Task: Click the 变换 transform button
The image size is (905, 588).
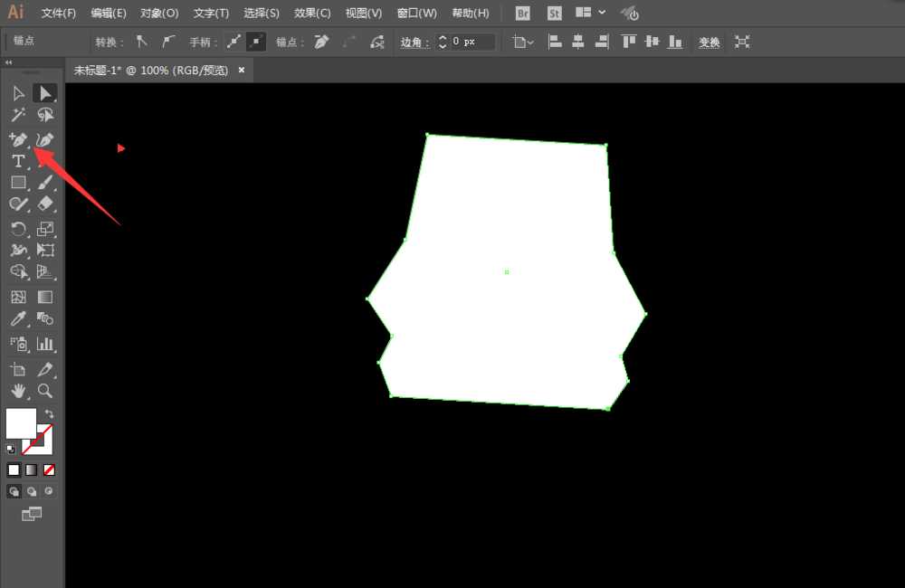Action: tap(710, 43)
